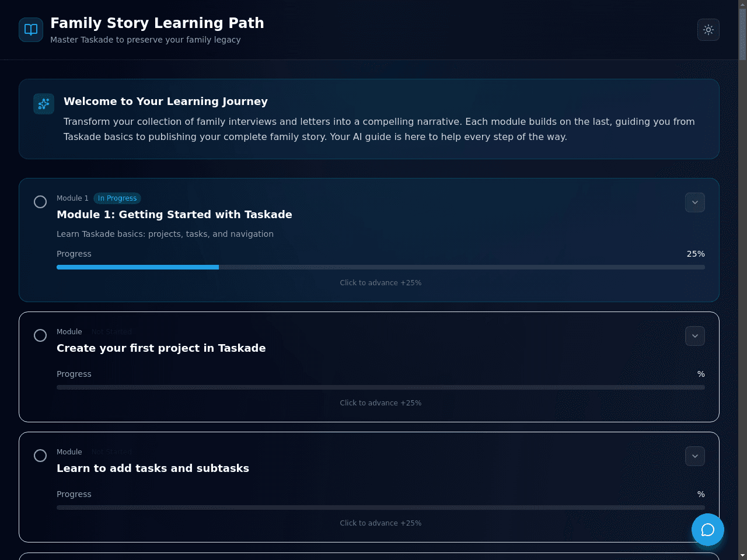Toggle completion circle for Learn to add tasks
Screen dimensions: 747x560
[x=40, y=456]
